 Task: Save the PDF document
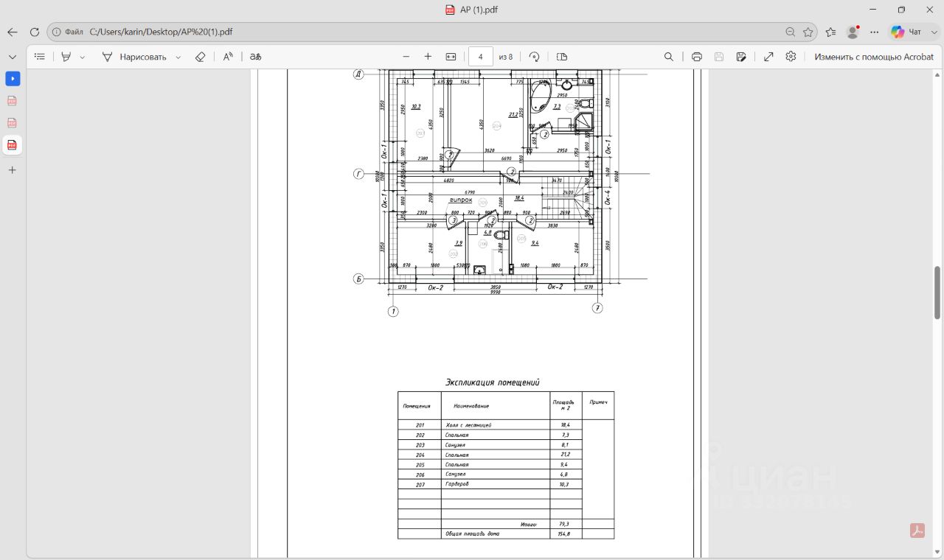pos(719,57)
